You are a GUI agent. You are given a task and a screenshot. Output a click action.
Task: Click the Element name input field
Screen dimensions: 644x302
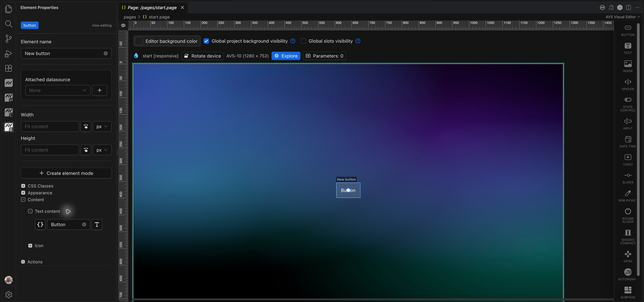[x=66, y=53]
